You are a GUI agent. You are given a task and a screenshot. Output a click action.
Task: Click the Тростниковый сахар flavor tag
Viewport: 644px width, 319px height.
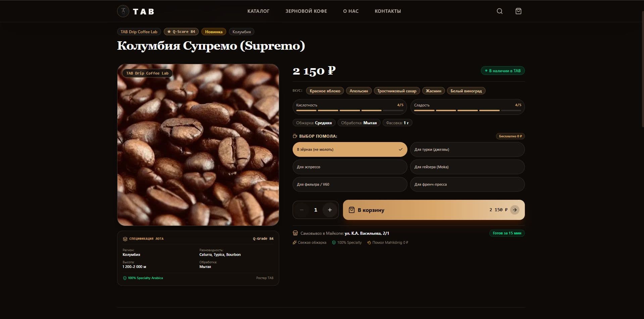pos(397,91)
